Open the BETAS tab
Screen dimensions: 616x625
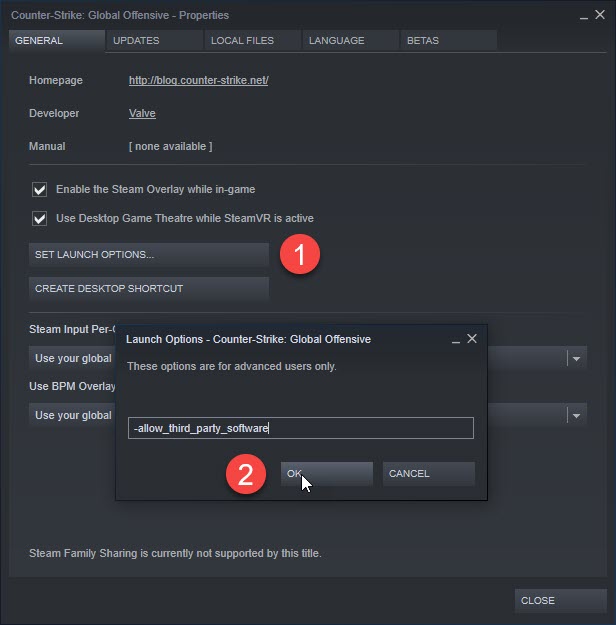coord(449,41)
